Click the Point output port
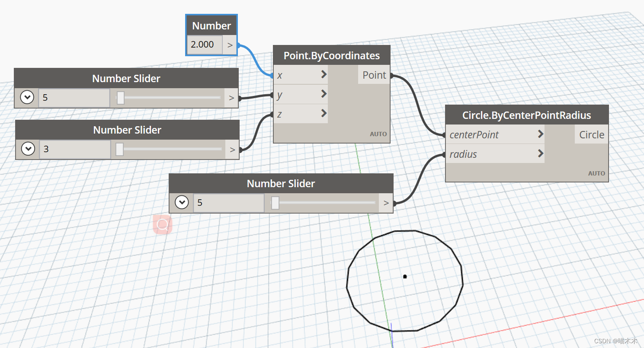 click(374, 75)
